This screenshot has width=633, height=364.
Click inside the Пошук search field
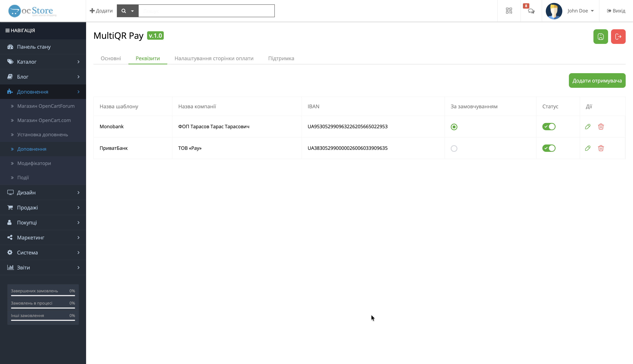pyautogui.click(x=206, y=11)
